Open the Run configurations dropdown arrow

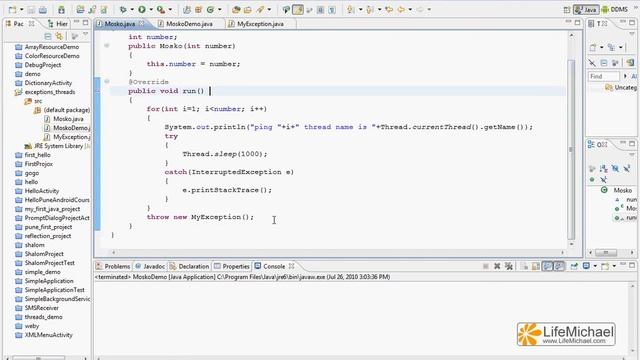(151, 9)
